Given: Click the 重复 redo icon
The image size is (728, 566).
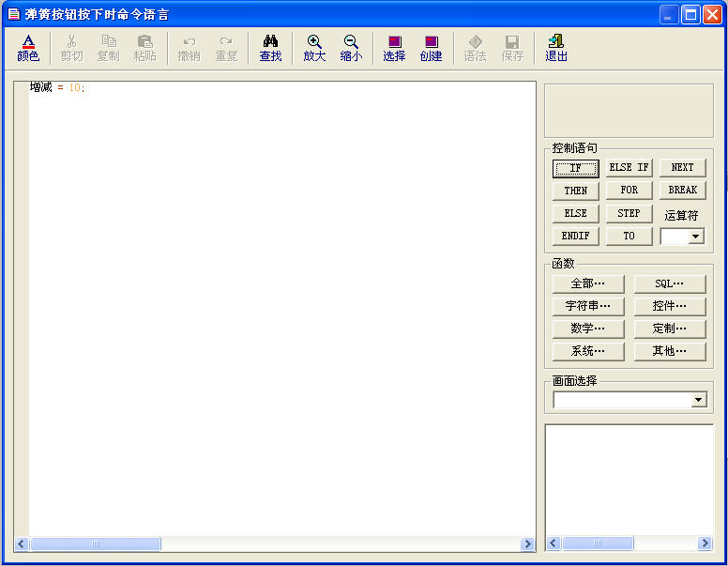Looking at the screenshot, I should coord(226,48).
